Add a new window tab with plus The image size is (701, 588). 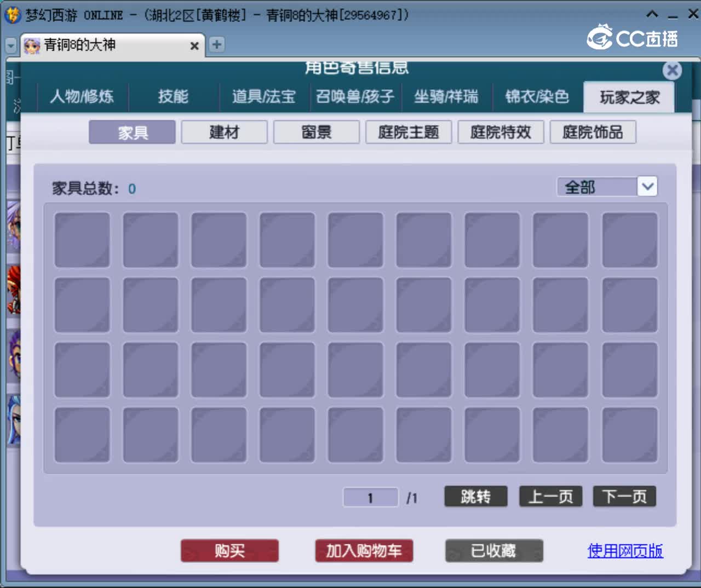coord(217,44)
